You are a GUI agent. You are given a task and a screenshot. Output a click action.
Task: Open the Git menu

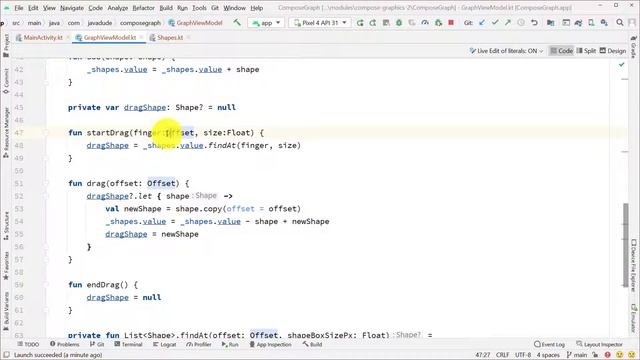(215, 8)
